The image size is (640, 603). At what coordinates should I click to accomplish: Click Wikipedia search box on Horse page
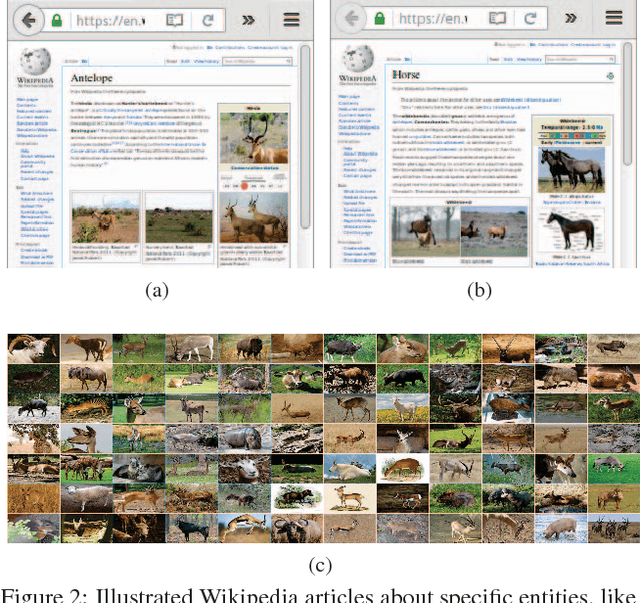click(580, 59)
